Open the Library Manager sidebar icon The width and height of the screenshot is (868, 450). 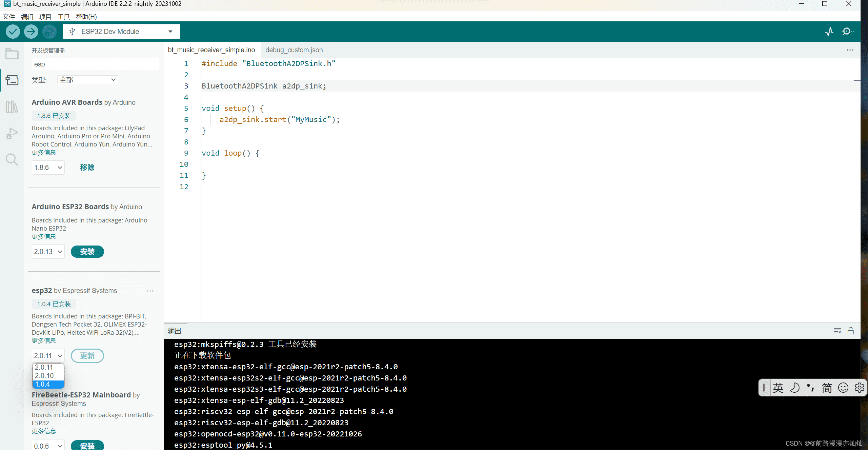(x=12, y=106)
